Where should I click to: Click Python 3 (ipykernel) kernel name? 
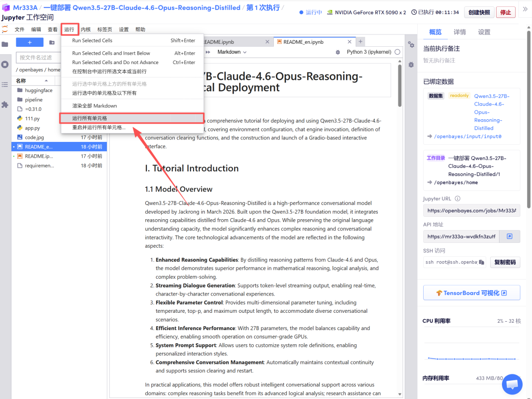[x=369, y=52]
